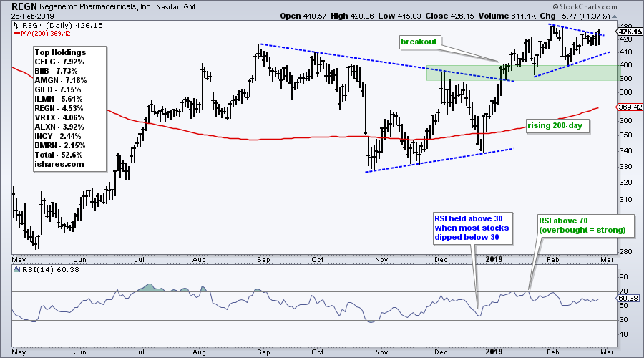This screenshot has height=358, width=644.
Task: Click the red 369.42 moving average axis tag
Action: [x=630, y=107]
